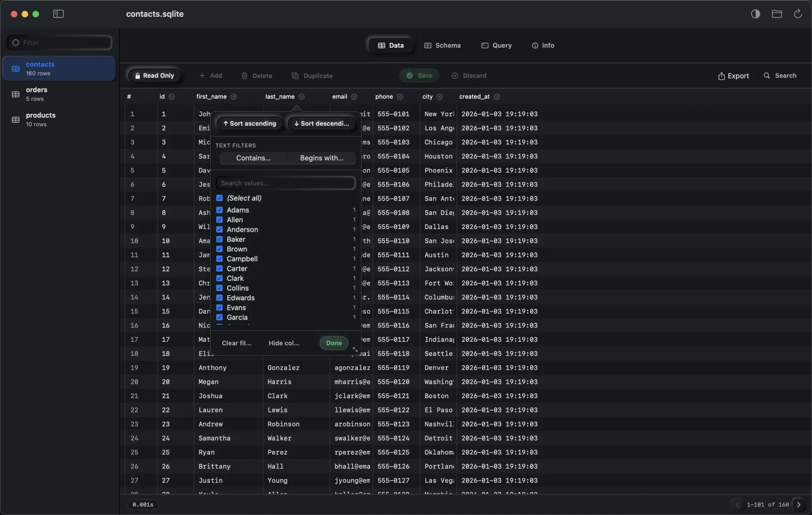Select the products table
This screenshot has width=812, height=515.
point(59,119)
